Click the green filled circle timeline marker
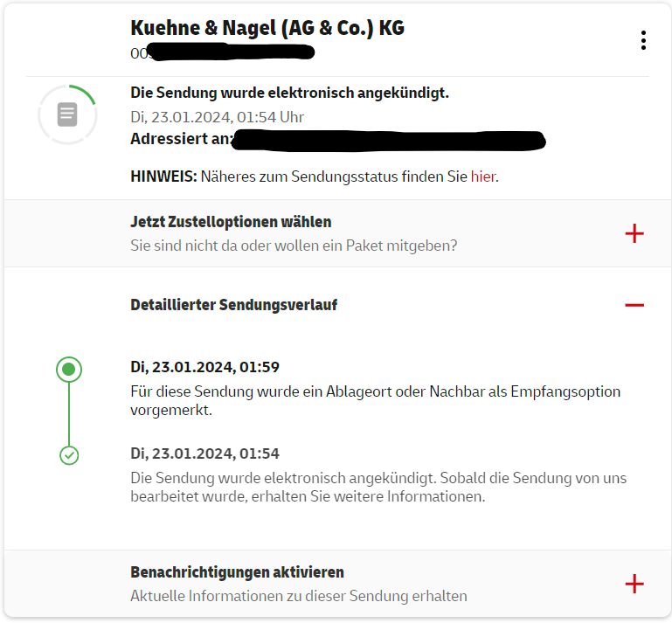 [x=69, y=370]
